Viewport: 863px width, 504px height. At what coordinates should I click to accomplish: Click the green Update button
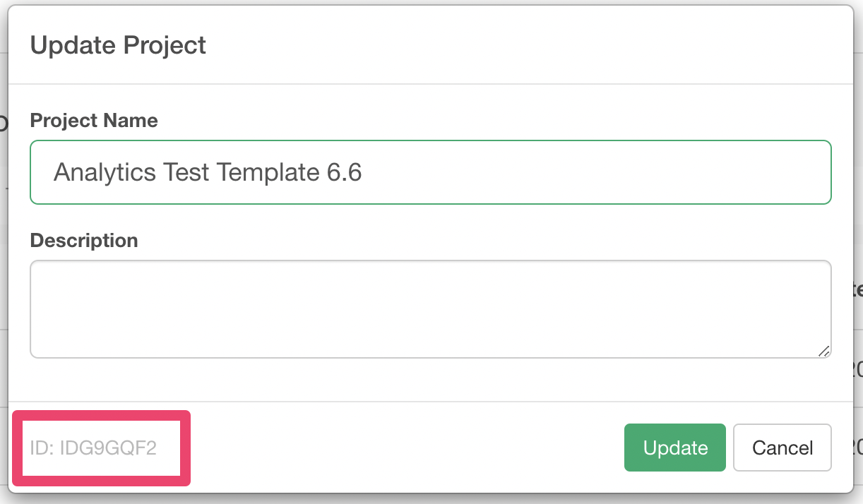(674, 448)
